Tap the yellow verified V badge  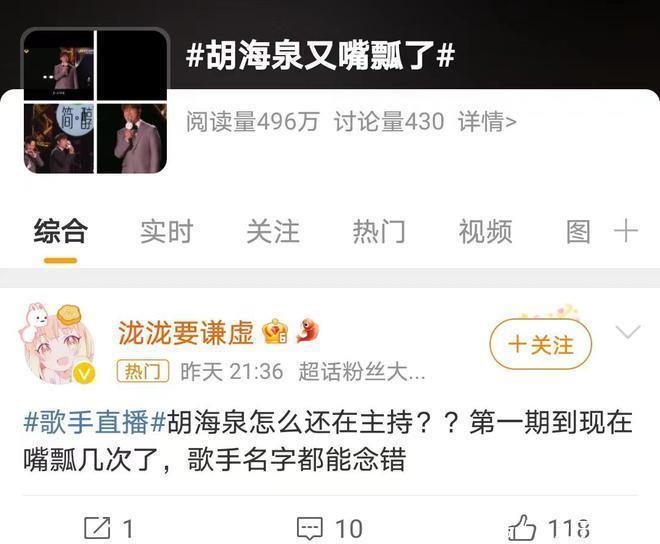(x=84, y=373)
